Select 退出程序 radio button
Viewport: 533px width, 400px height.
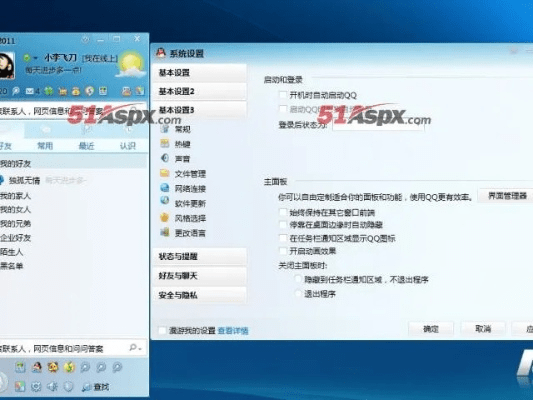pyautogui.click(x=298, y=293)
